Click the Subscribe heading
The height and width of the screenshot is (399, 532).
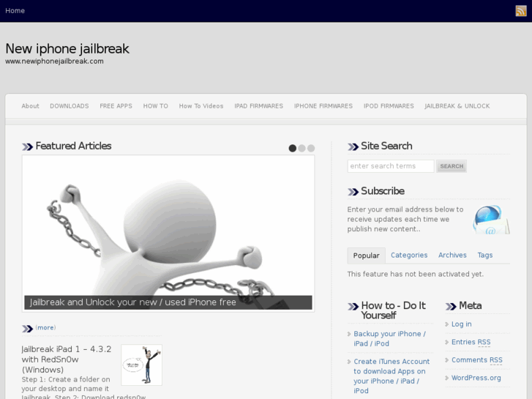pyautogui.click(x=383, y=191)
